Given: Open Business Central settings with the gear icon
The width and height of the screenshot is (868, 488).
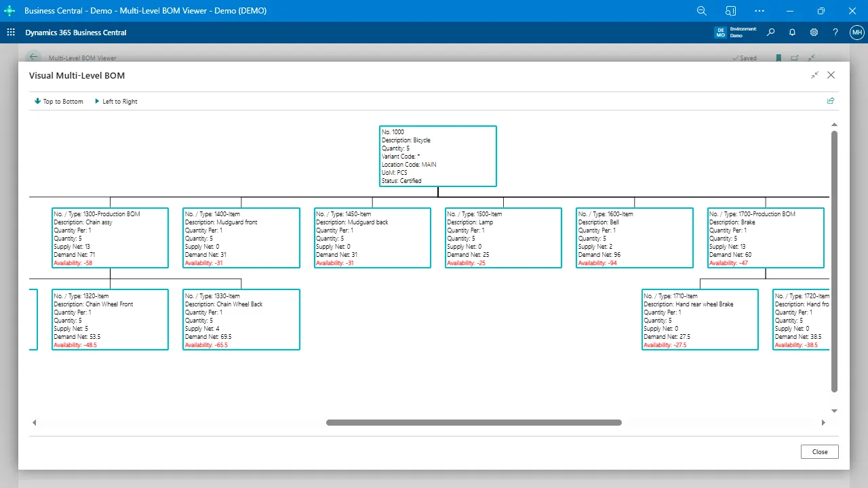Looking at the screenshot, I should 814,32.
